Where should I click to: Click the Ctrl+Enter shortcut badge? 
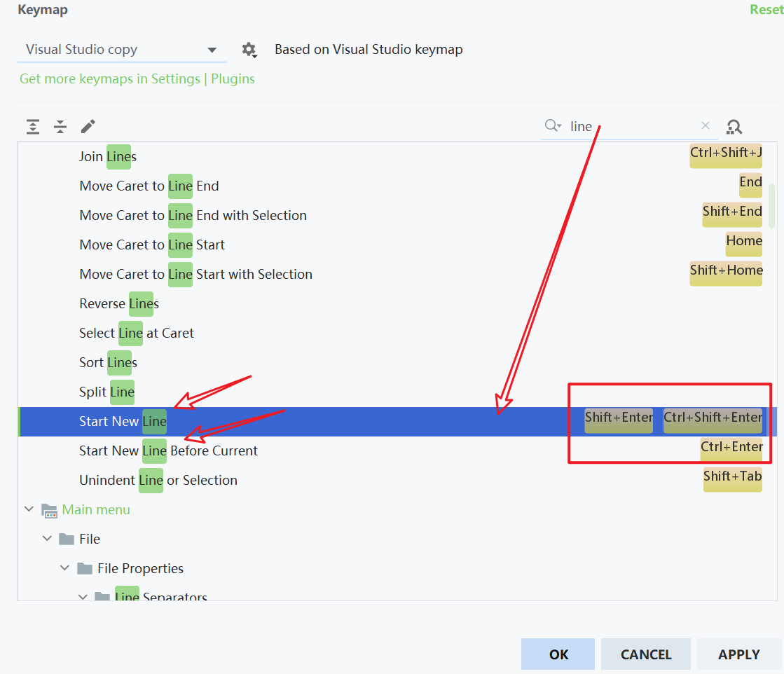(x=731, y=451)
